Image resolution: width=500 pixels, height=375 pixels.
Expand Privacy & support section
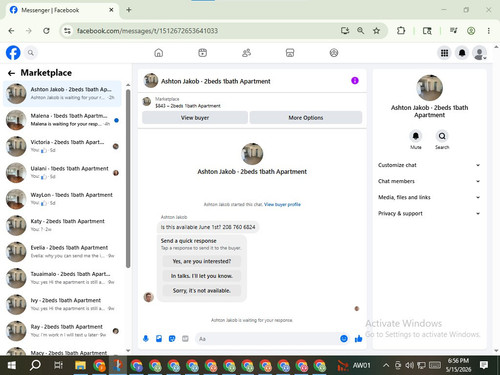(429, 213)
